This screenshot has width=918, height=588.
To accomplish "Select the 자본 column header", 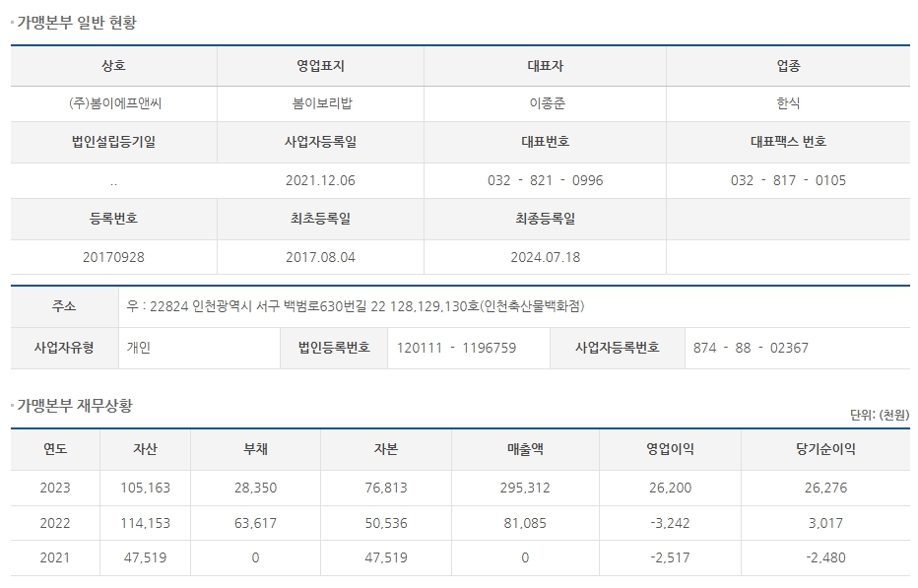I will (386, 449).
